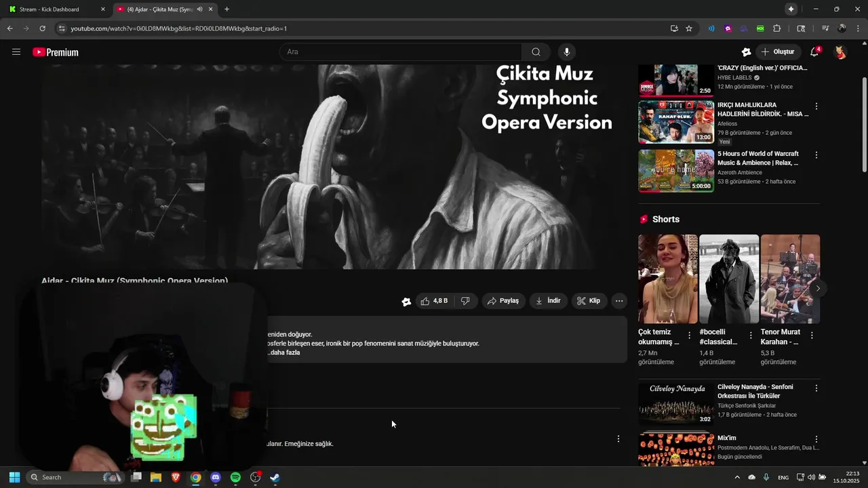Click the YouTube search magnifier button

536,52
